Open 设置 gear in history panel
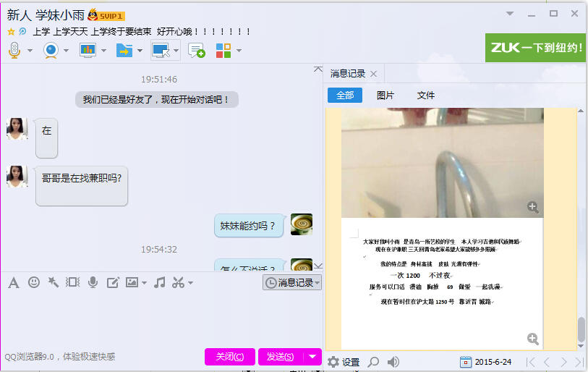This screenshot has width=588, height=372. [x=344, y=362]
